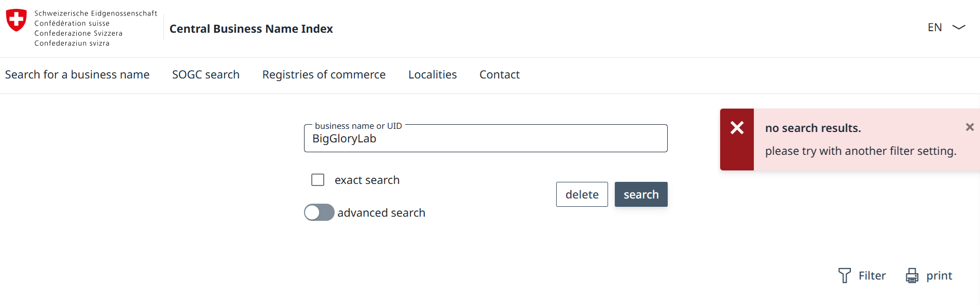Open the Contact page
This screenshot has width=980, height=305.
(x=499, y=75)
